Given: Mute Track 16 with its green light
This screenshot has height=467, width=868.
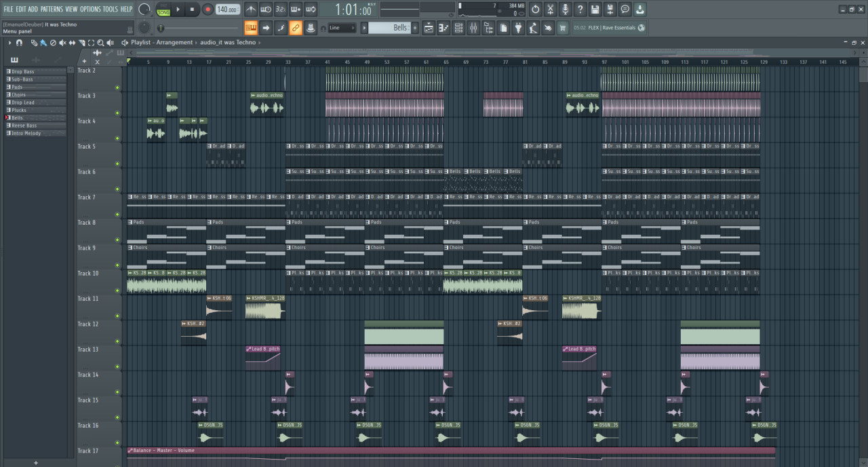Looking at the screenshot, I should tap(117, 443).
